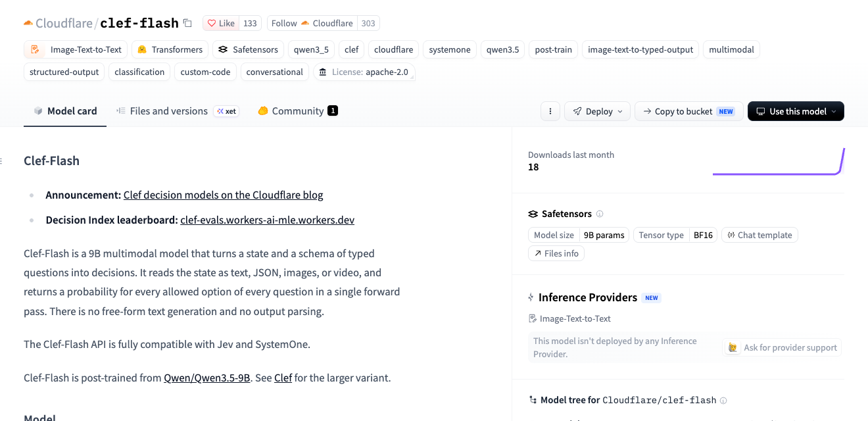868x421 pixels.
Task: Switch to the Model card tab
Action: point(65,111)
